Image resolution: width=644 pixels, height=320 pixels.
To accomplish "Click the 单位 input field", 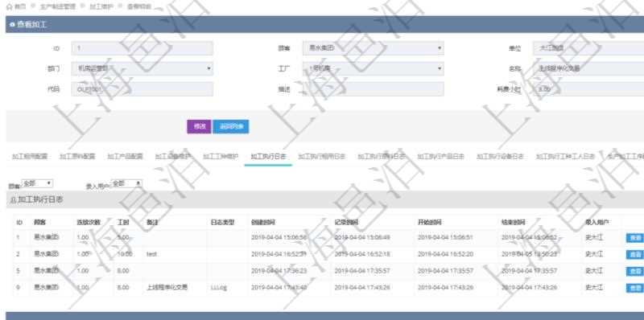I will (x=588, y=48).
